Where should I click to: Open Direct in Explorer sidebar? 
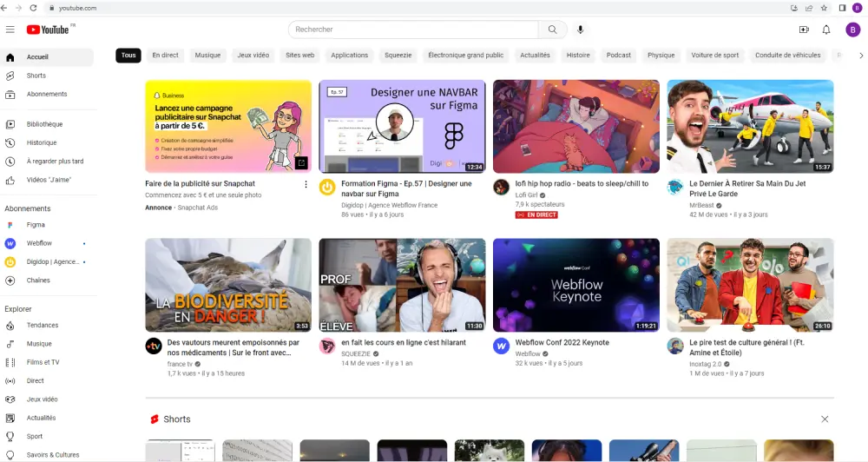[x=47, y=381]
